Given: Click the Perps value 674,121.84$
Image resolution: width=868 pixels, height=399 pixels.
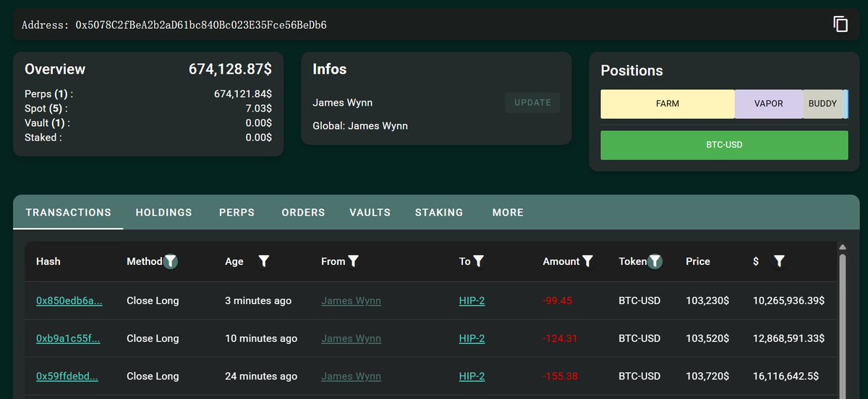Looking at the screenshot, I should 243,94.
